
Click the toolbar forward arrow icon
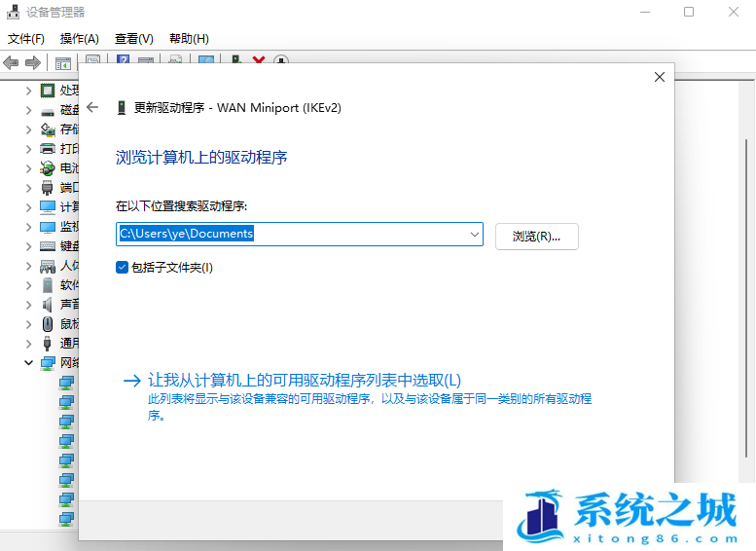[x=32, y=62]
